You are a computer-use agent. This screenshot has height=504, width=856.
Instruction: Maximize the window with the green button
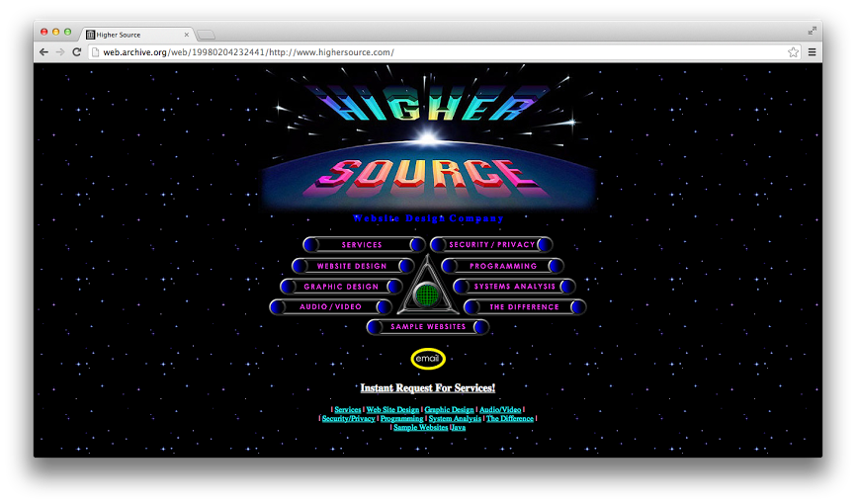67,32
